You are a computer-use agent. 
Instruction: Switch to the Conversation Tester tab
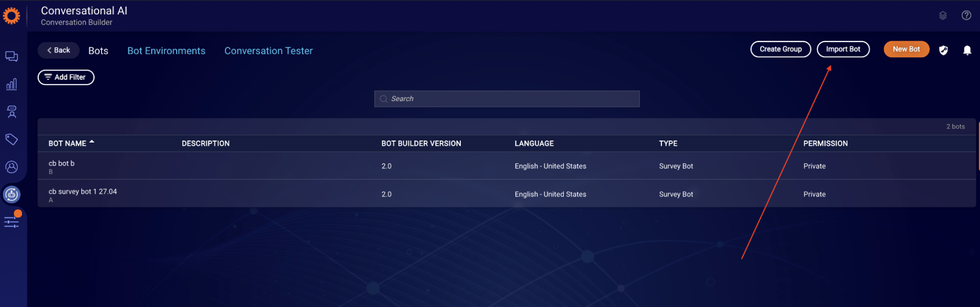(x=269, y=51)
